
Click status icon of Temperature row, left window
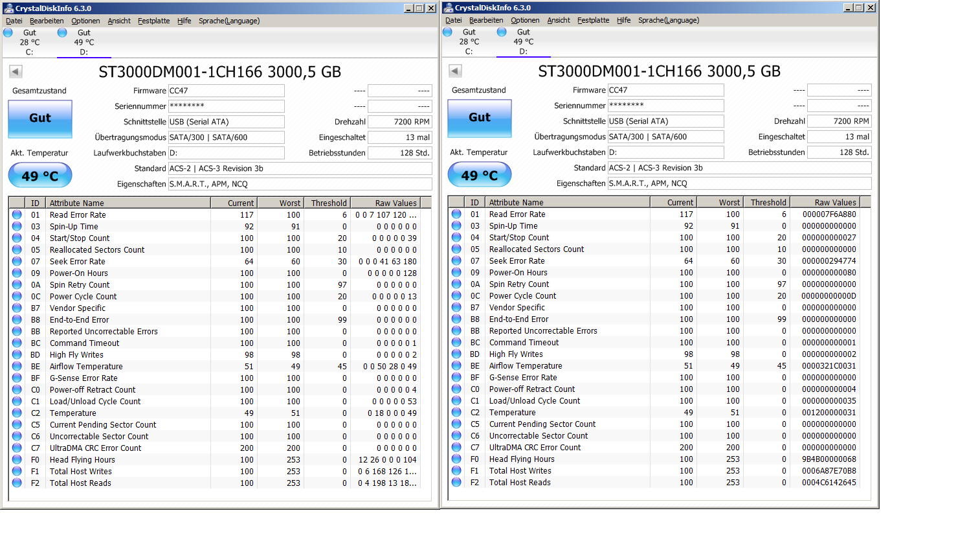17,413
